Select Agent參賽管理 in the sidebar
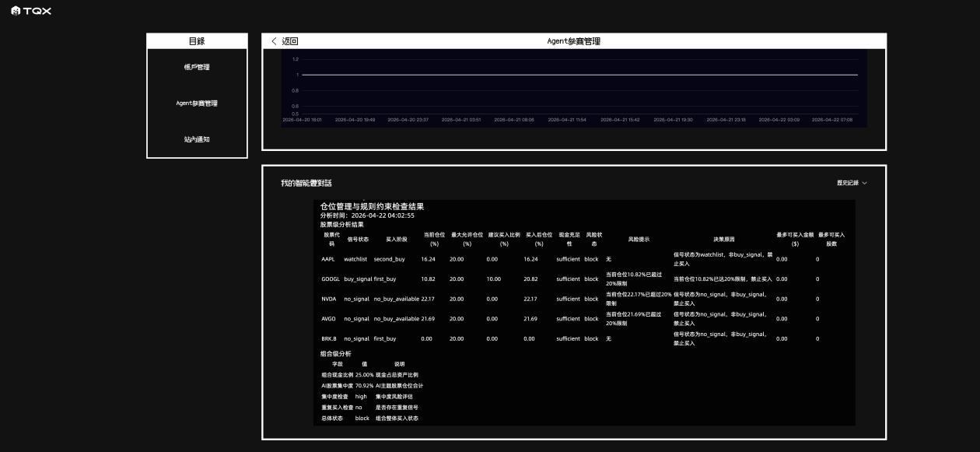The height and width of the screenshot is (452, 980). tap(197, 103)
